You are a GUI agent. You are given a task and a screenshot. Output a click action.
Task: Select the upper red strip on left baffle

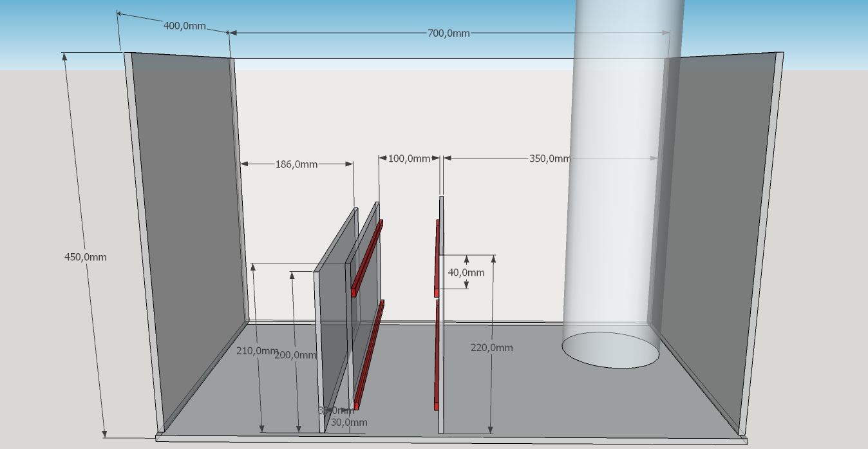click(x=368, y=257)
